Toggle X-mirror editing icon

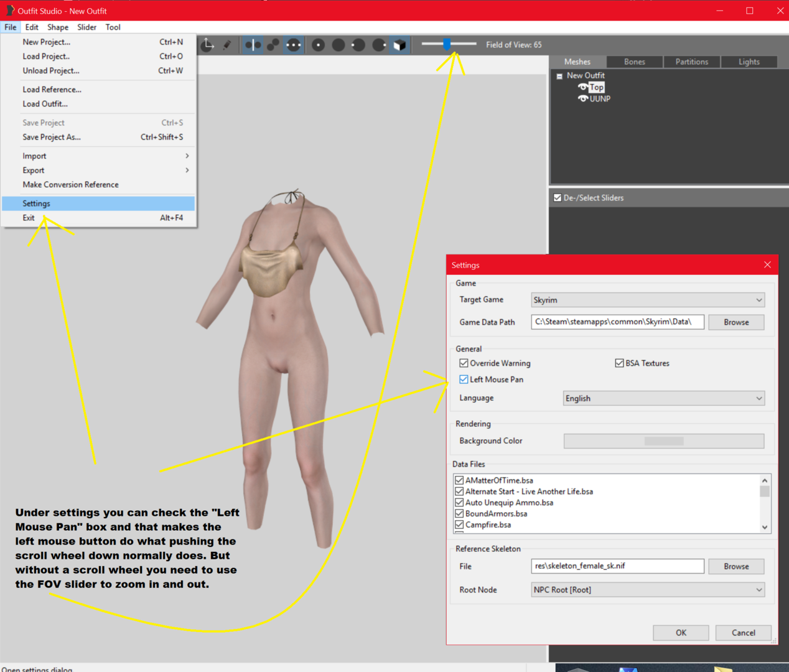pos(253,45)
